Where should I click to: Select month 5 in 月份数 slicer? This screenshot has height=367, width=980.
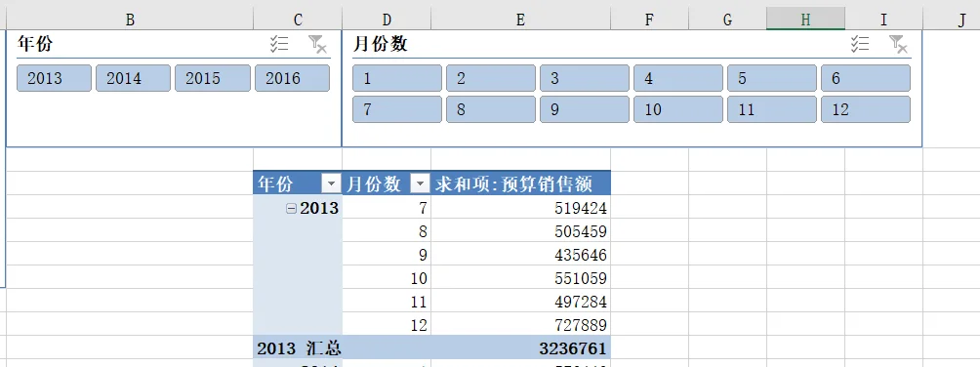pyautogui.click(x=772, y=78)
